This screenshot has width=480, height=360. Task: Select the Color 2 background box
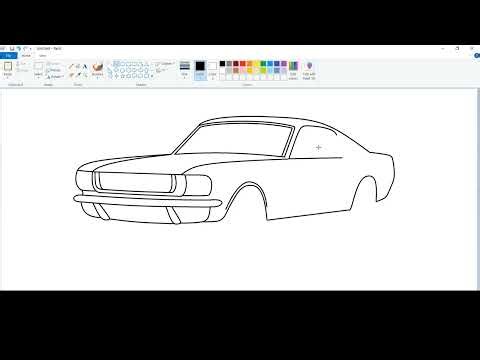212,70
